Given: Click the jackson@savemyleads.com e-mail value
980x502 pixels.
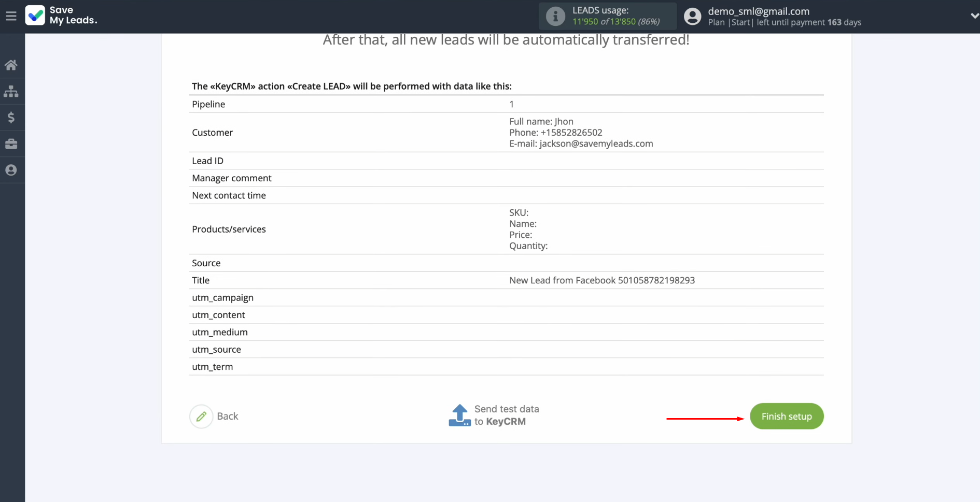Looking at the screenshot, I should point(596,144).
